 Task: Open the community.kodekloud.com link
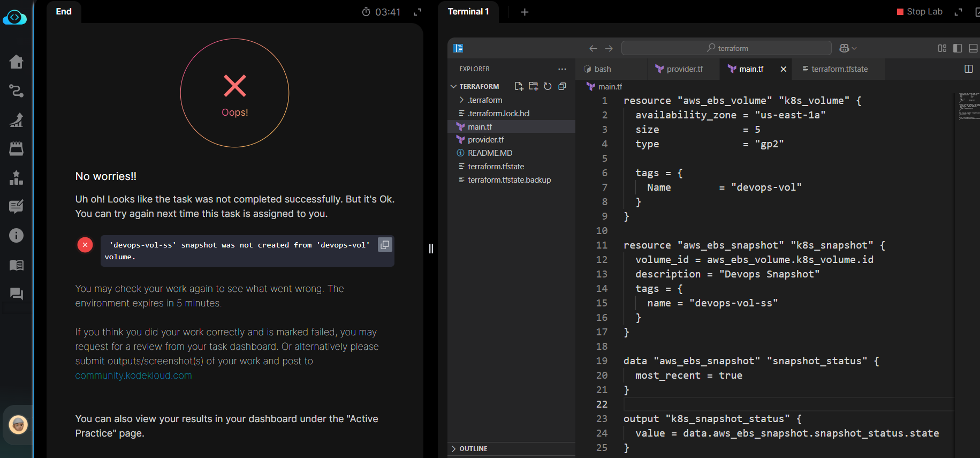coord(133,376)
